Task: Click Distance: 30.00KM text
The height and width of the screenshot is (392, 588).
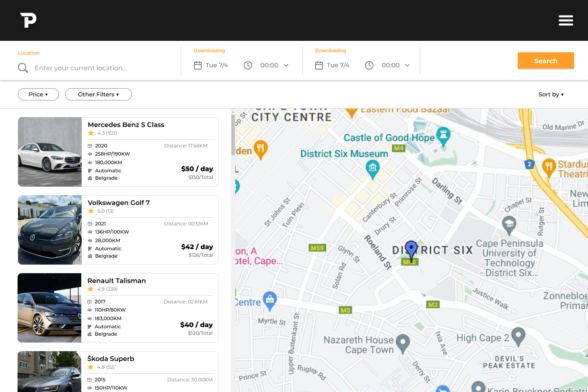Action: point(190,380)
